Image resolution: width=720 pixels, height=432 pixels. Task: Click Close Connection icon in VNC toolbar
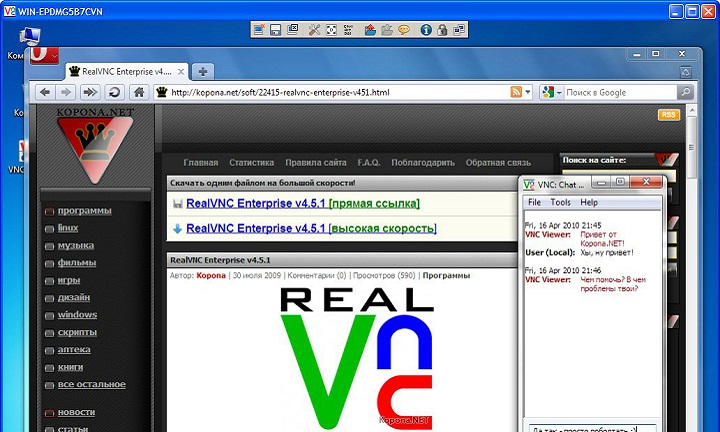(292, 30)
